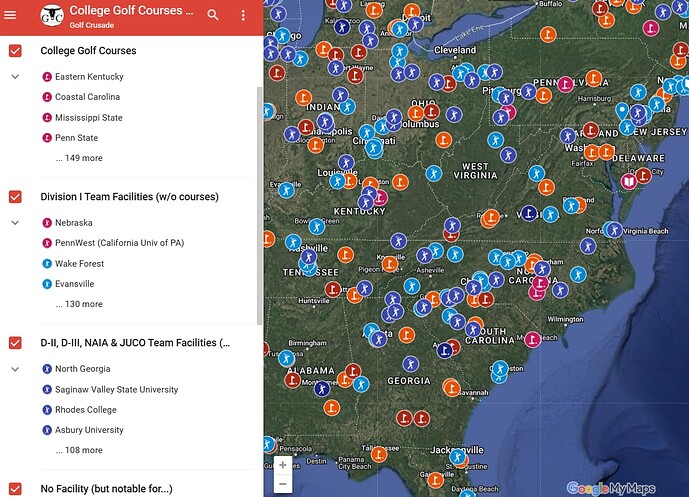This screenshot has width=689, height=497.
Task: Toggle D-II, D-III, NAIA & JUCO layer checkbox
Action: [x=15, y=343]
